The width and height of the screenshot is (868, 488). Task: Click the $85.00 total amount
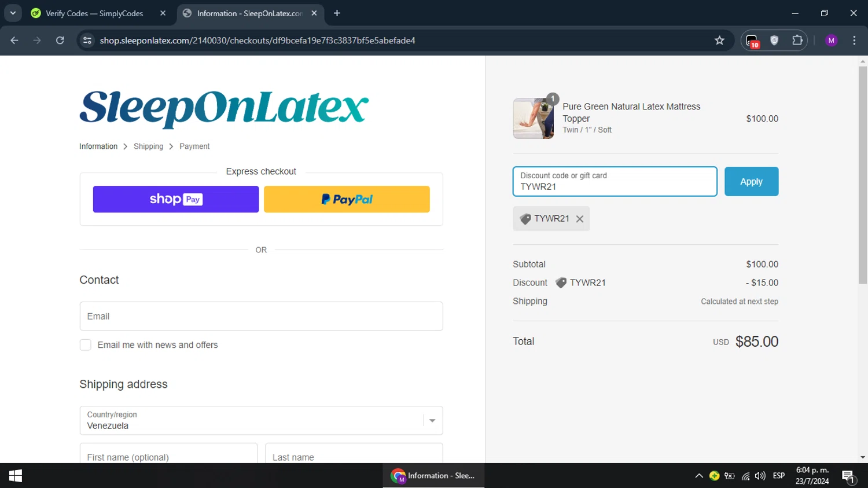pyautogui.click(x=757, y=342)
